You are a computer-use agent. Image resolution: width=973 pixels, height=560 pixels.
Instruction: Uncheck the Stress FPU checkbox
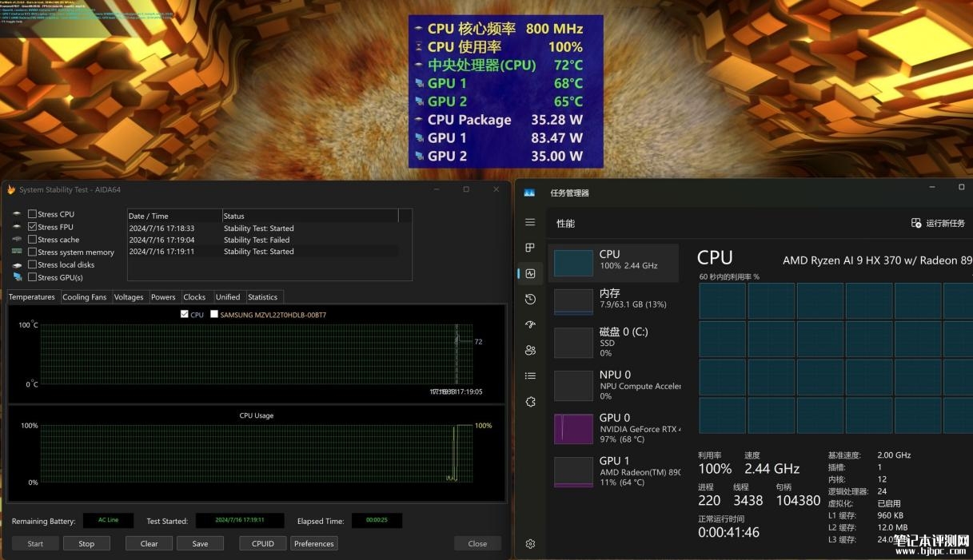pyautogui.click(x=32, y=227)
